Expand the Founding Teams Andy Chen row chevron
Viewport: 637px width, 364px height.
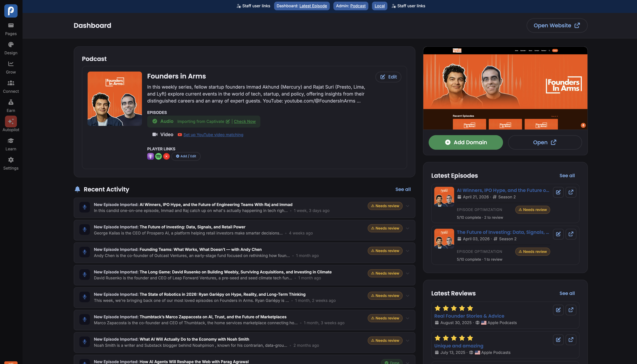407,251
